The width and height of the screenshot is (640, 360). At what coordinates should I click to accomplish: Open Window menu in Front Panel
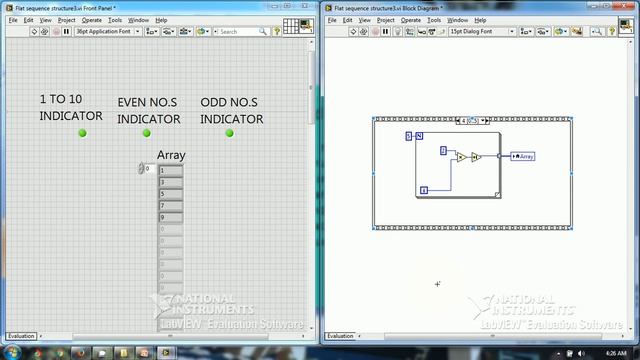(x=138, y=20)
